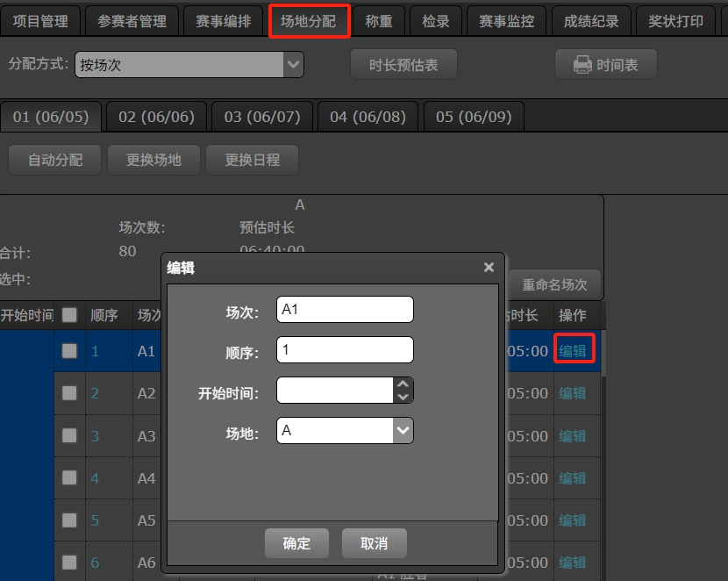Click the 自动分配 button
Screen dimensions: 728x581
pyautogui.click(x=55, y=160)
